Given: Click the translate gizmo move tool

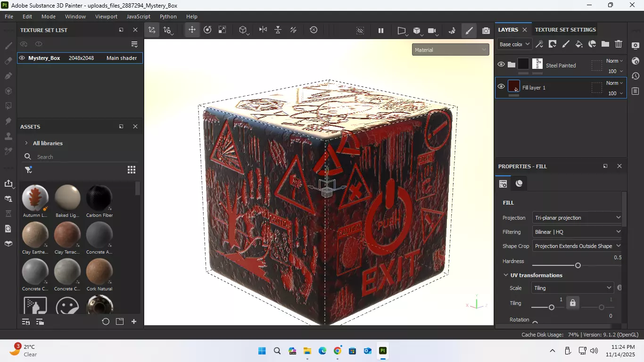Looking at the screenshot, I should [192, 30].
